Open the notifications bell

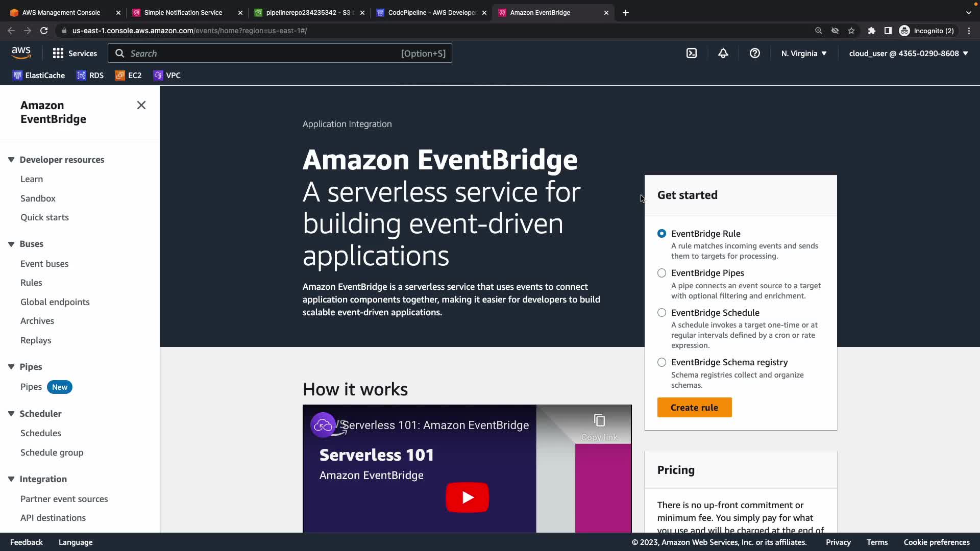(723, 53)
